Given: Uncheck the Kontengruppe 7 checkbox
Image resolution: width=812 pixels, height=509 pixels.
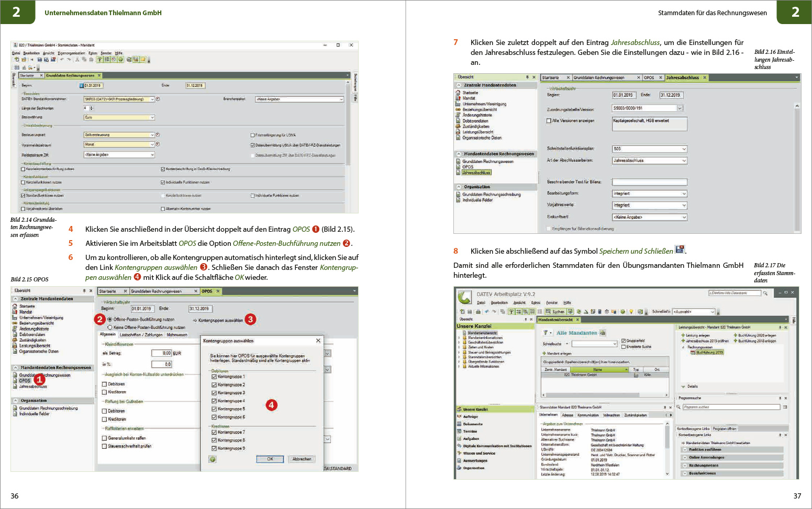Looking at the screenshot, I should click(x=214, y=432).
